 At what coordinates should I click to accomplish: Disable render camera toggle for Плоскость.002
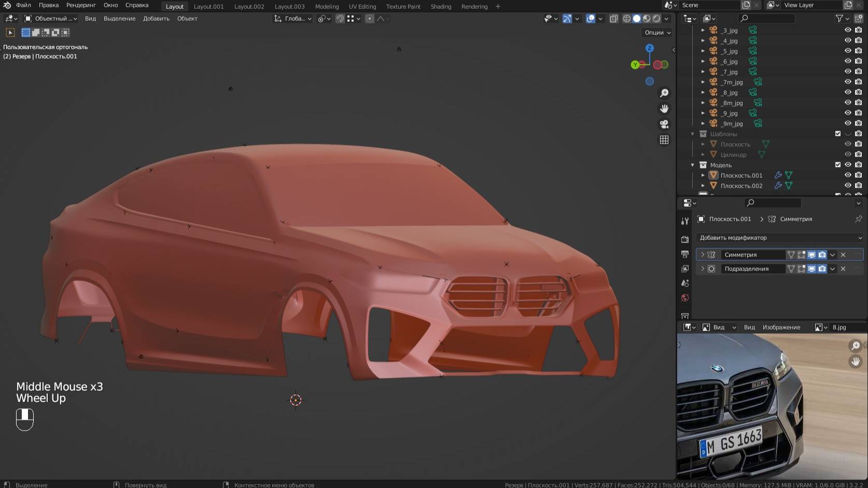(858, 185)
